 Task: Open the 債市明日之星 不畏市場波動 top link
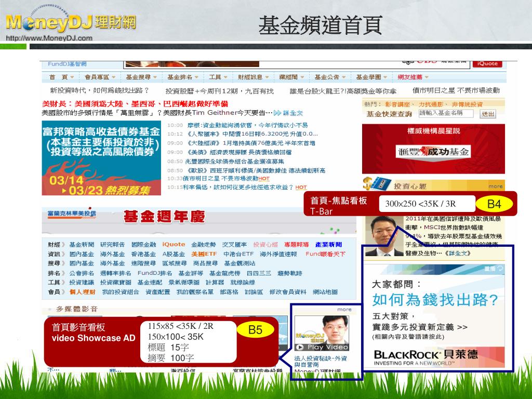tap(456, 90)
